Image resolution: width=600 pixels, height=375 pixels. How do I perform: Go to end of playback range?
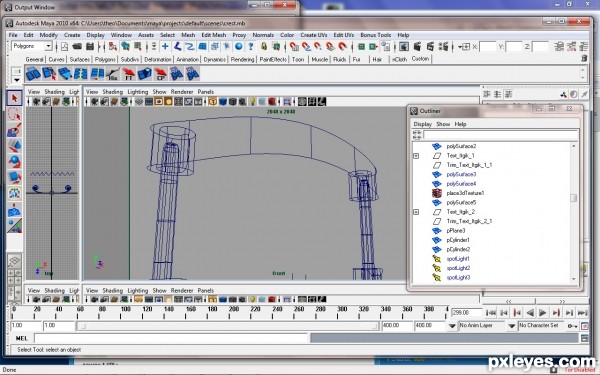[582, 313]
